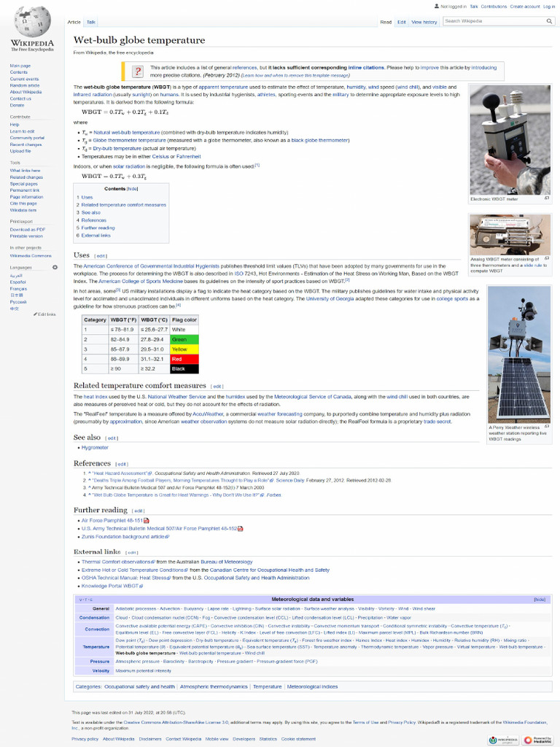The width and height of the screenshot is (560, 747).
Task: Enlarge the Electronic WBGT meter image icon
Action: pos(547,198)
